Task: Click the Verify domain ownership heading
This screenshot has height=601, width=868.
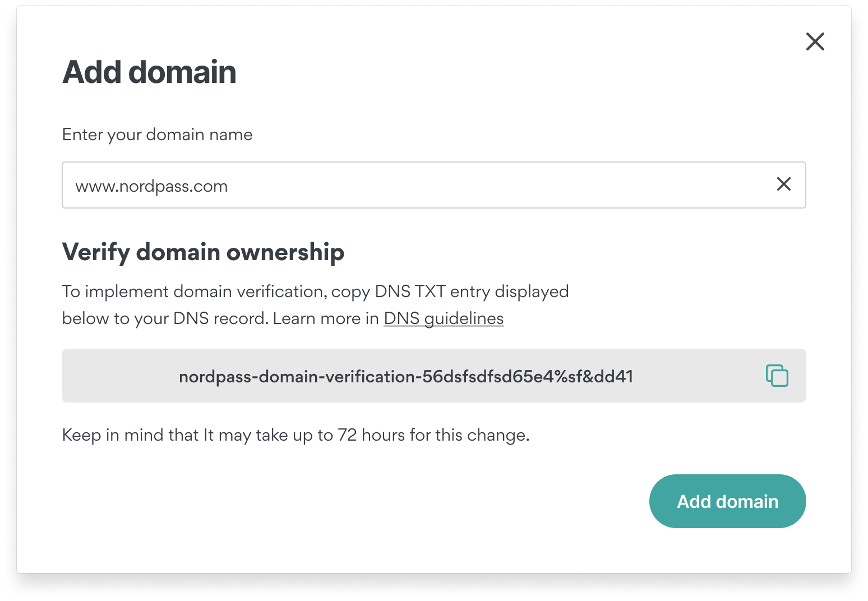Action: (203, 252)
